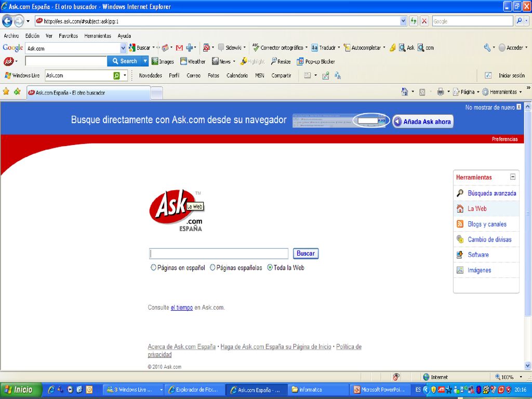The width and height of the screenshot is (532, 399).
Task: Select the 'Páginas en español' radio option
Action: [x=153, y=268]
